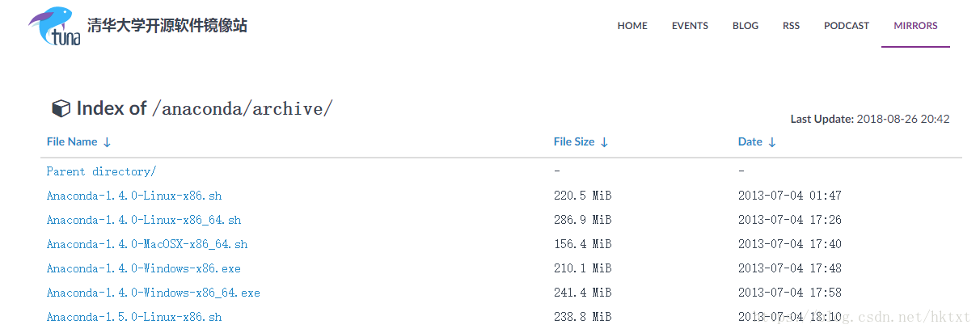Download Anaconda-1.4.0-Linux-x86_64.sh

click(143, 220)
